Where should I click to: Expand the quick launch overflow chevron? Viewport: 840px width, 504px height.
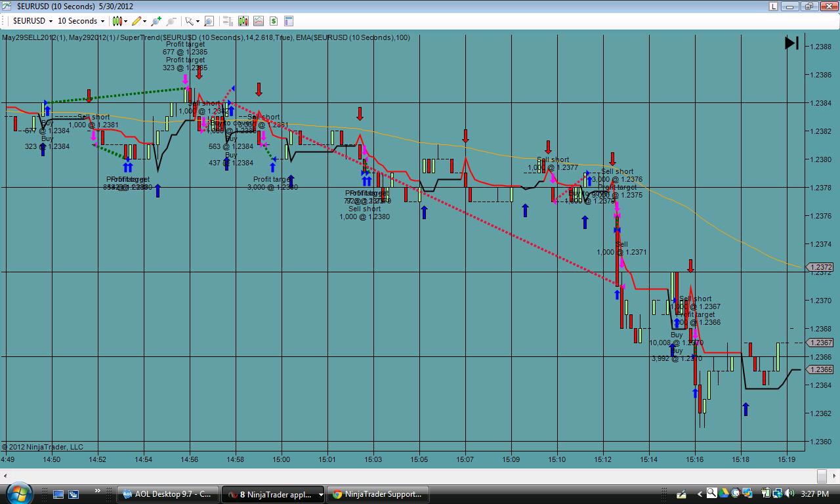[98, 491]
